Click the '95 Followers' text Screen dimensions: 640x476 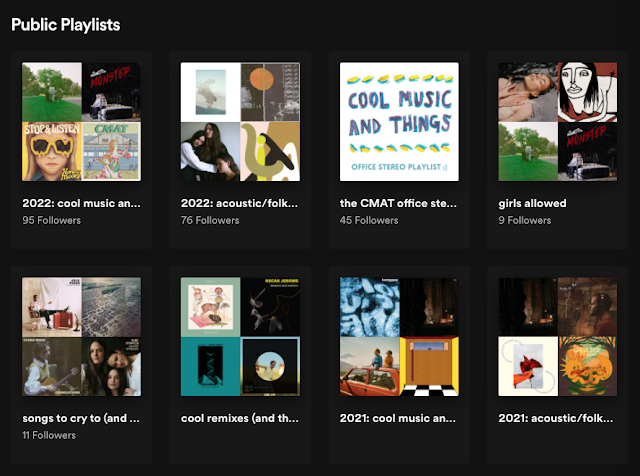coord(51,220)
